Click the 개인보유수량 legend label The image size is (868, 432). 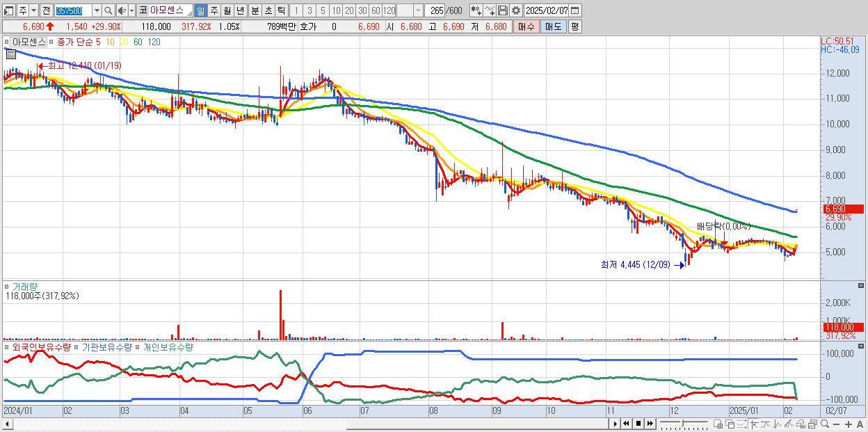[x=167, y=346]
